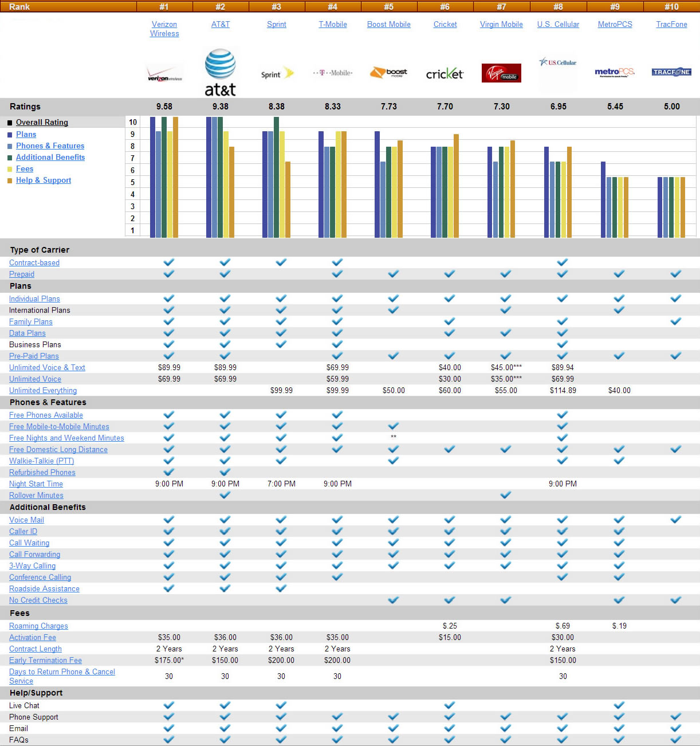Click the yellow Fees legend square
This screenshot has width=700, height=746.
(x=10, y=169)
